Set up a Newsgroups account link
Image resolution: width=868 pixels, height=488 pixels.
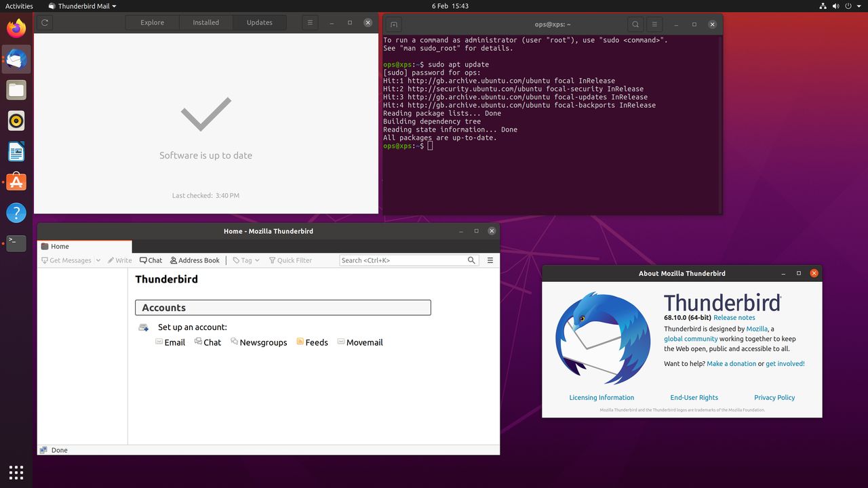(263, 342)
